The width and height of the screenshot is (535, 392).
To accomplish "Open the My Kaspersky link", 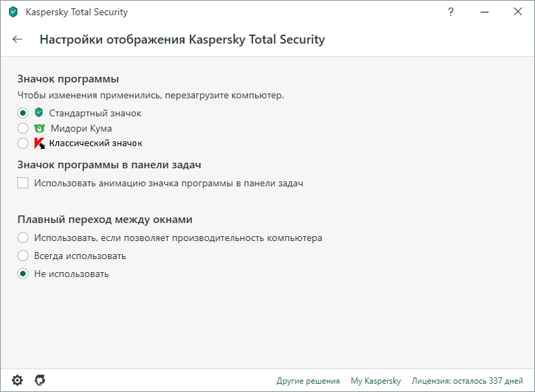I will 376,381.
